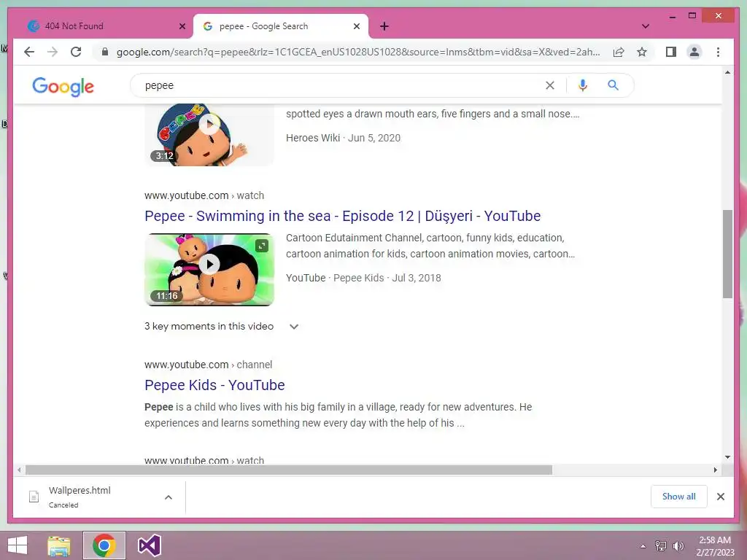Close the 404 Not Found tab
The image size is (747, 560).
[x=182, y=26]
